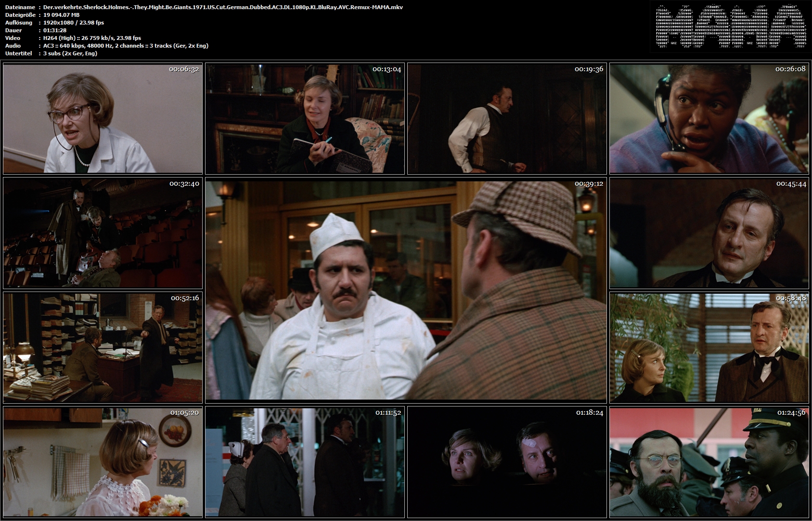Click the Dauer label
Screen dimensions: 812x521
[13, 30]
